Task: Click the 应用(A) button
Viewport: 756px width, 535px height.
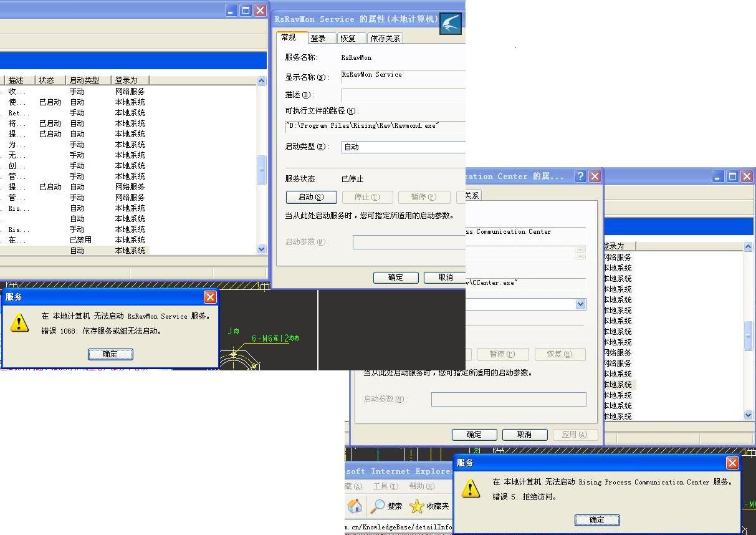Action: pos(575,435)
